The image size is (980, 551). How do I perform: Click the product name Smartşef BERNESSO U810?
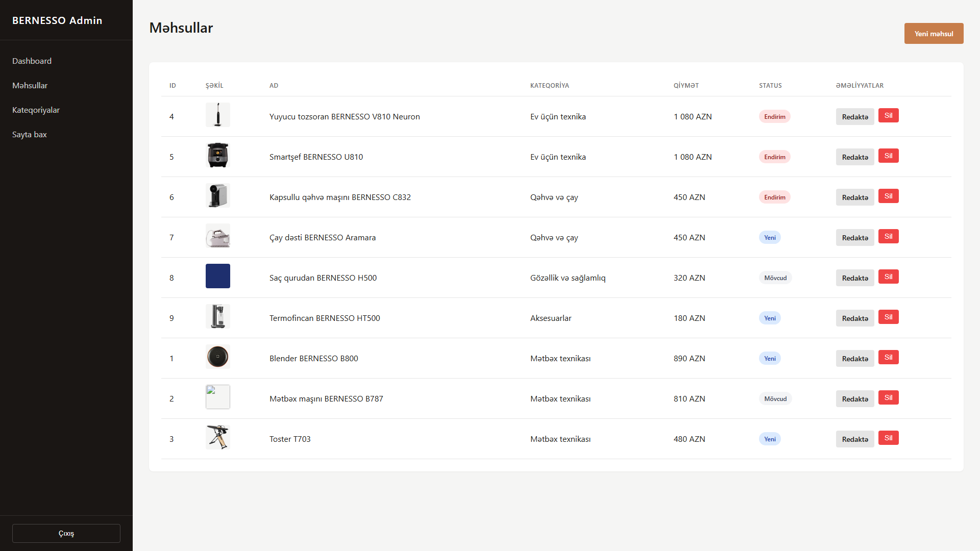[316, 157]
